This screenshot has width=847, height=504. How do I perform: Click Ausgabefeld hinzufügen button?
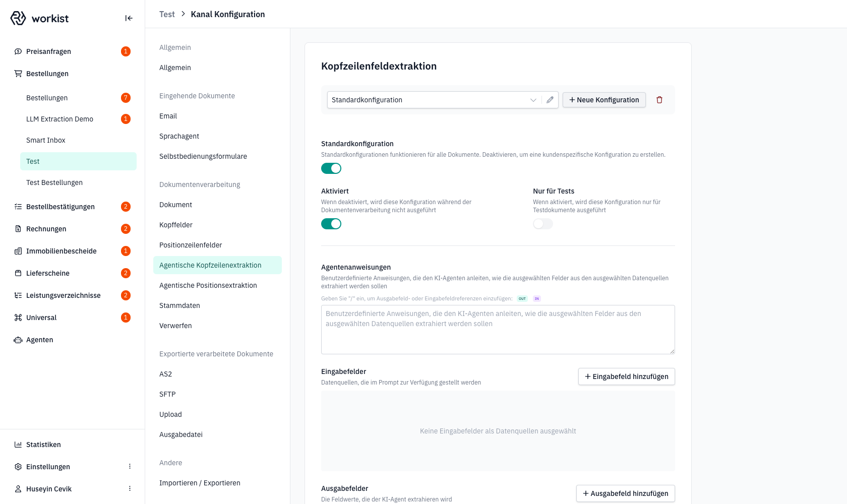tap(626, 493)
